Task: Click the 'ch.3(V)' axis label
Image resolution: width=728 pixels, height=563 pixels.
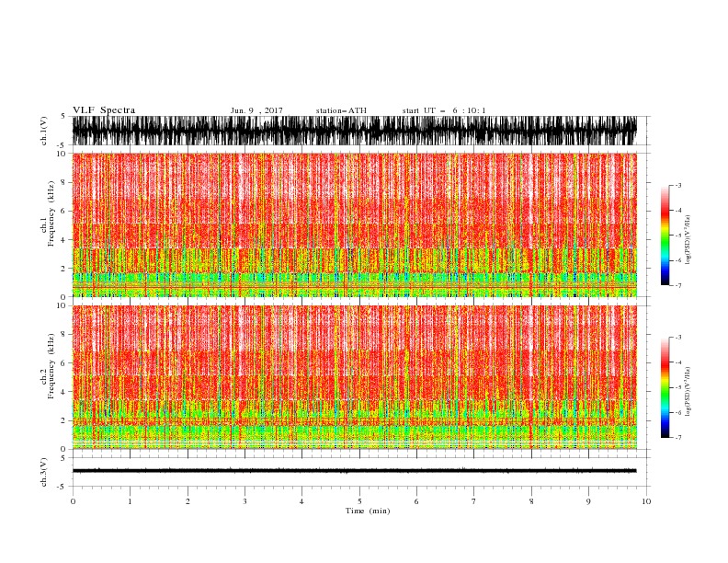Action: click(44, 472)
